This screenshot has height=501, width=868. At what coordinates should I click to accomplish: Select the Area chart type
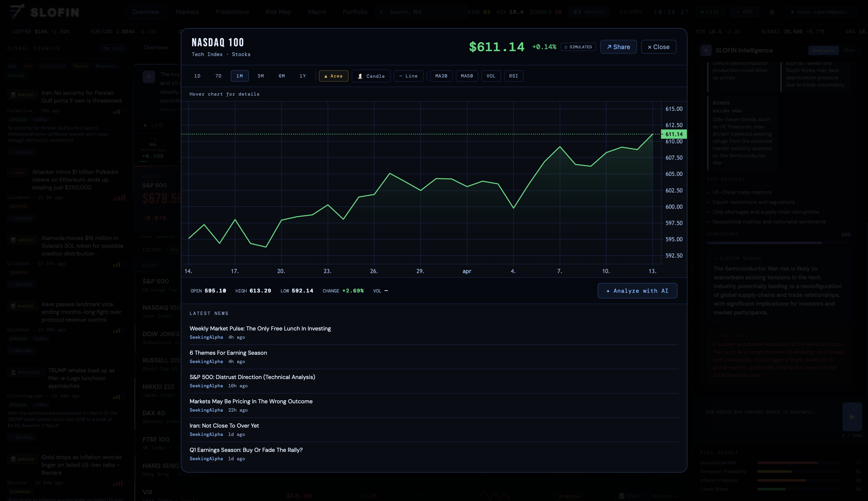point(333,76)
